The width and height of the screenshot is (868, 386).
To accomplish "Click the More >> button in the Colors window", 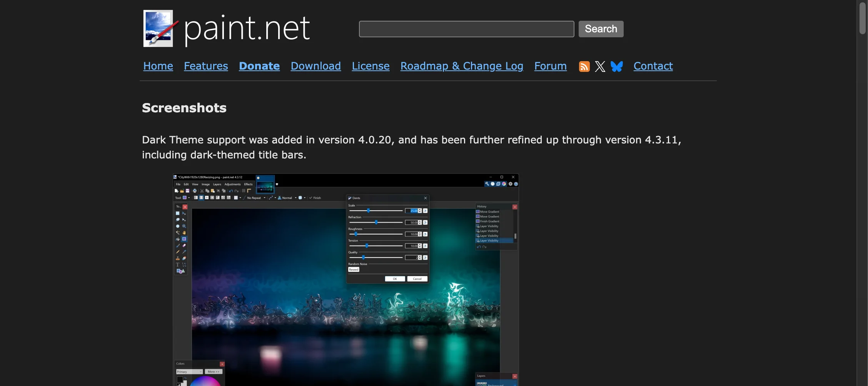I will tap(214, 372).
